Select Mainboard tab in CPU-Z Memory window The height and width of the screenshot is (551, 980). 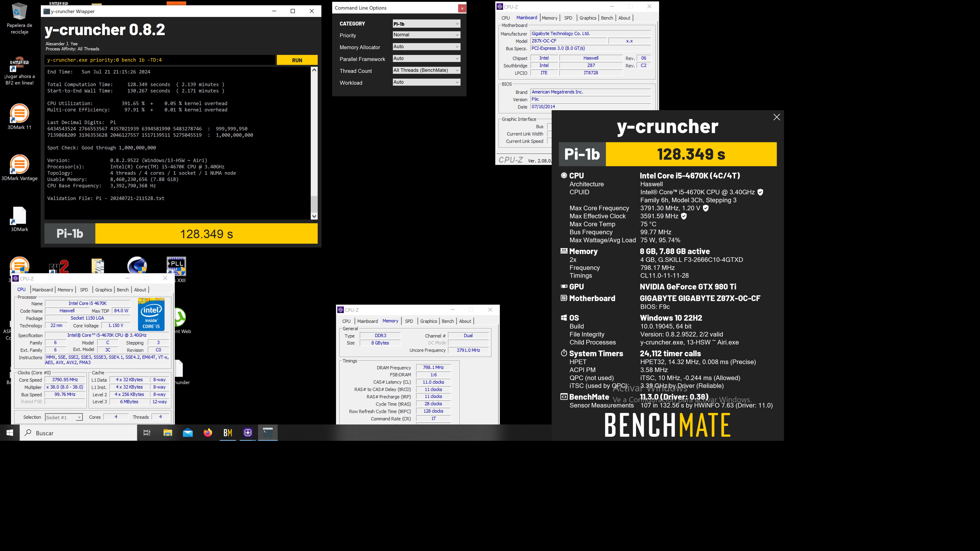tap(367, 321)
